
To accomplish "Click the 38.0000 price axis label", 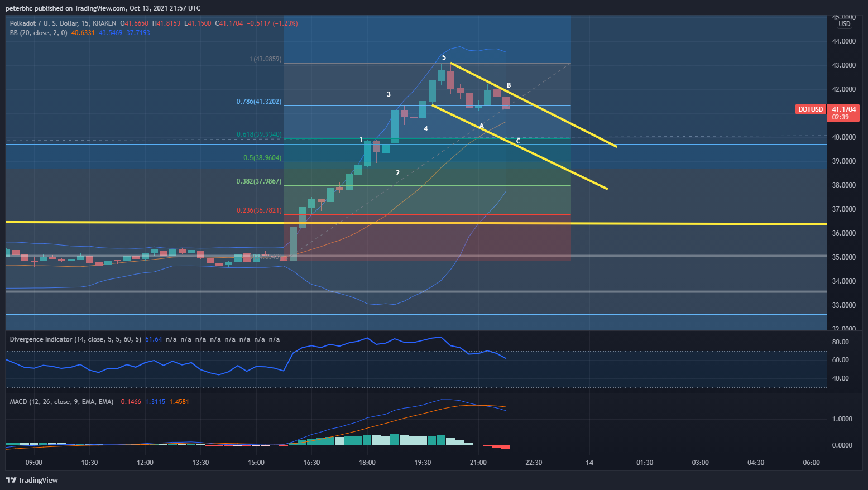I will click(843, 185).
